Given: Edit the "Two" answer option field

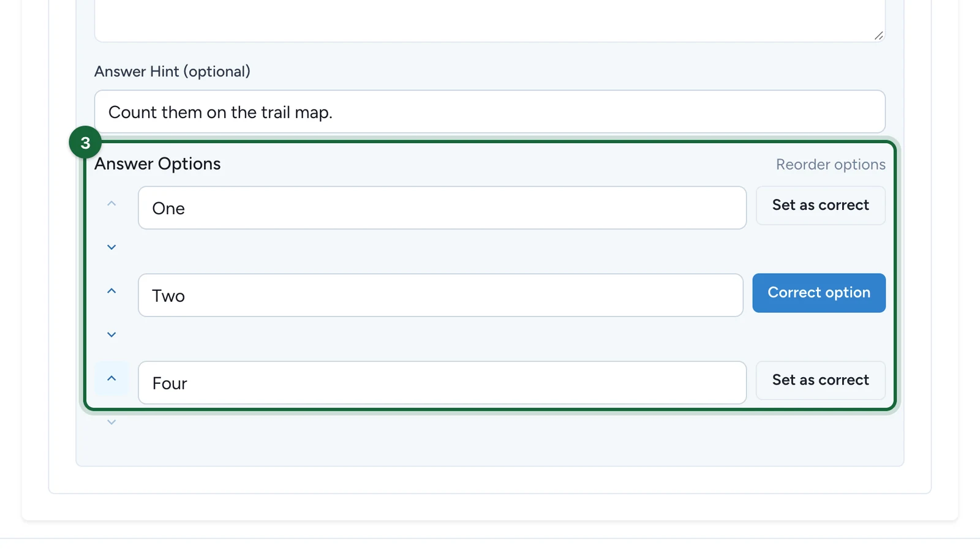Looking at the screenshot, I should pyautogui.click(x=441, y=295).
